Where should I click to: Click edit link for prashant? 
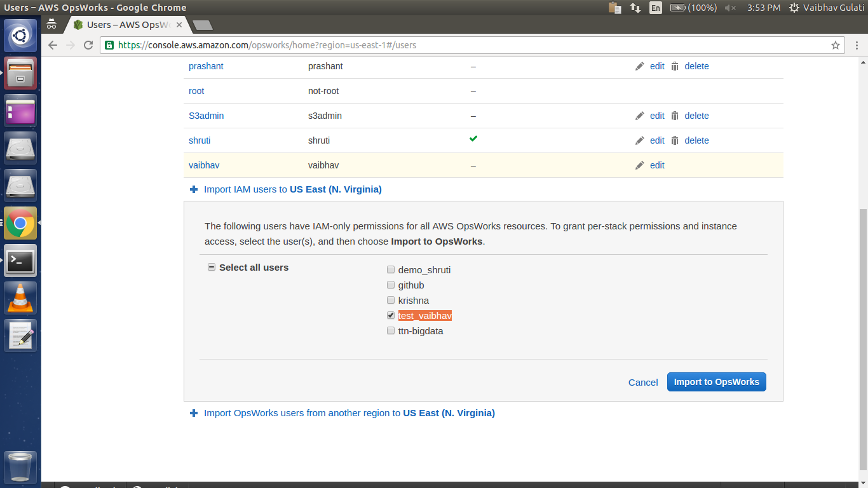(657, 66)
